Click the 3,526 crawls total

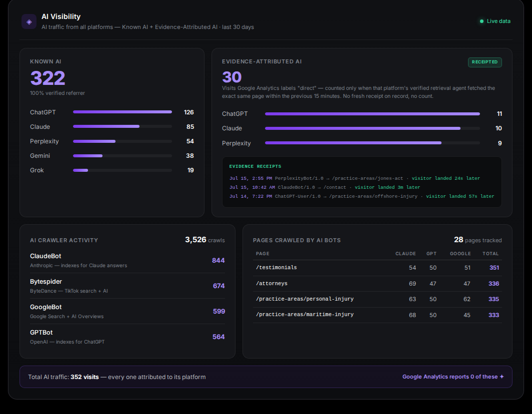pos(205,240)
